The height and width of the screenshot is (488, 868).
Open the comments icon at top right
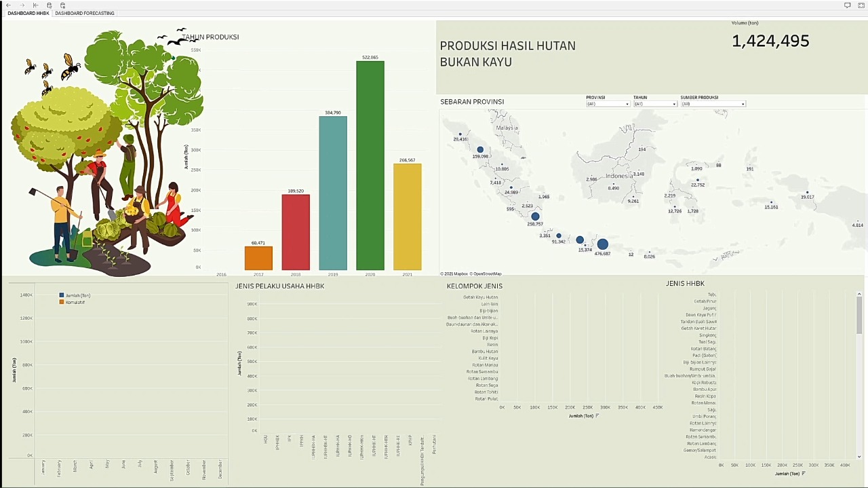(x=847, y=5)
